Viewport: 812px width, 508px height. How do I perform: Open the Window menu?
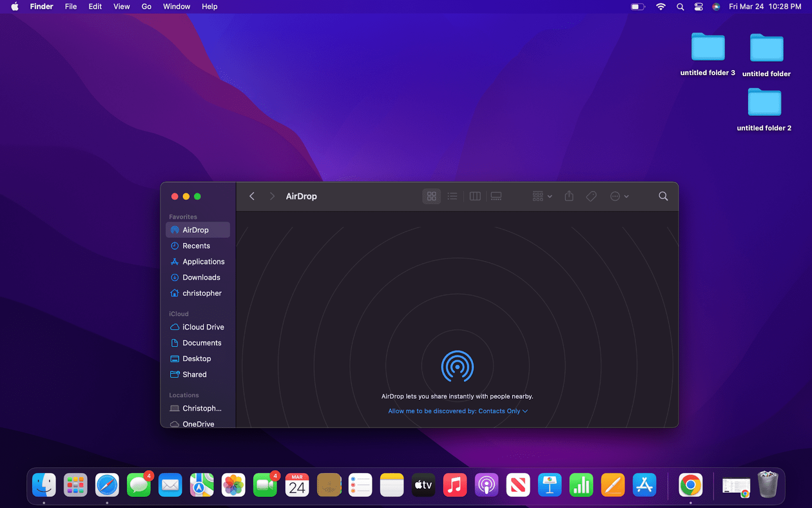pos(177,7)
